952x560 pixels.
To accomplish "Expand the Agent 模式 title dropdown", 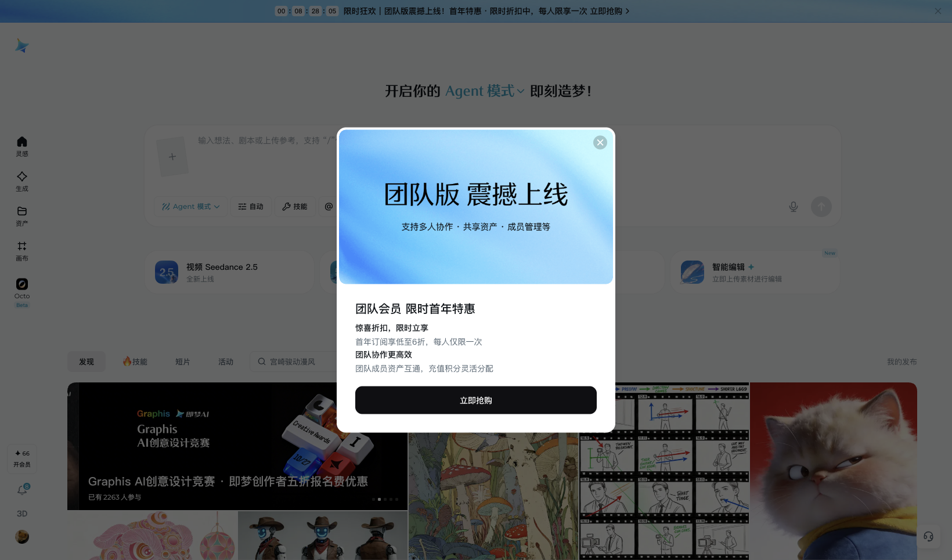I will click(485, 91).
